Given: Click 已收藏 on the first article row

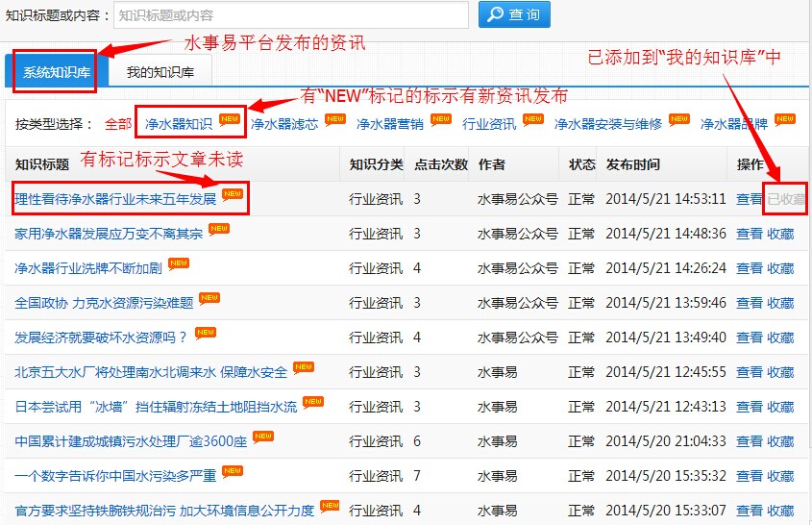Looking at the screenshot, I should click(x=785, y=199).
